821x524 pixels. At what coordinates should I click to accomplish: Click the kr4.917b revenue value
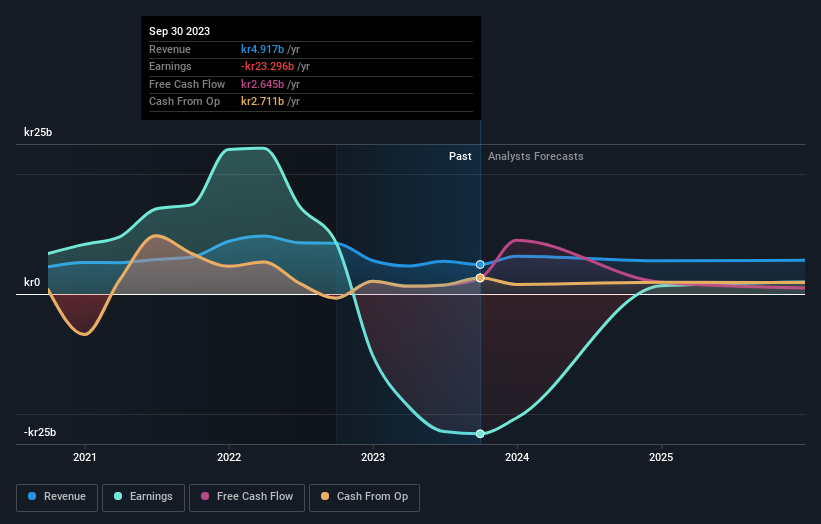262,49
